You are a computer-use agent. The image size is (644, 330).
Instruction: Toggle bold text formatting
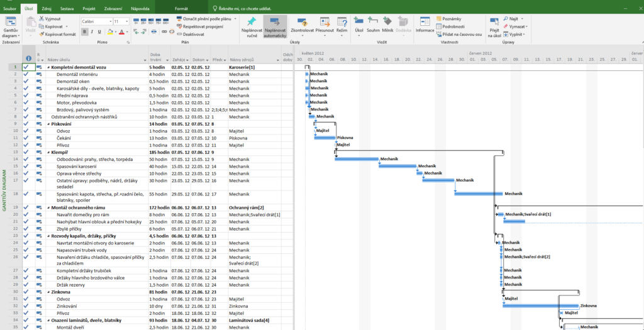pos(84,31)
